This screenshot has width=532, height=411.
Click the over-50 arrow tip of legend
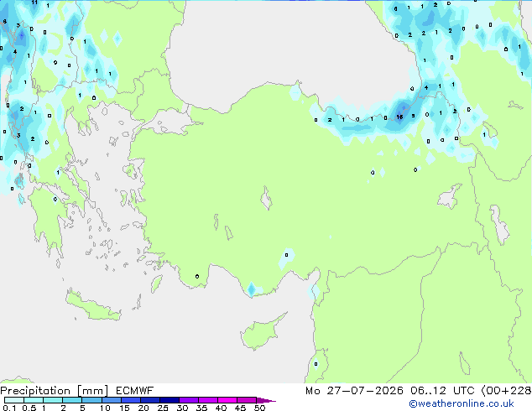tap(266, 400)
